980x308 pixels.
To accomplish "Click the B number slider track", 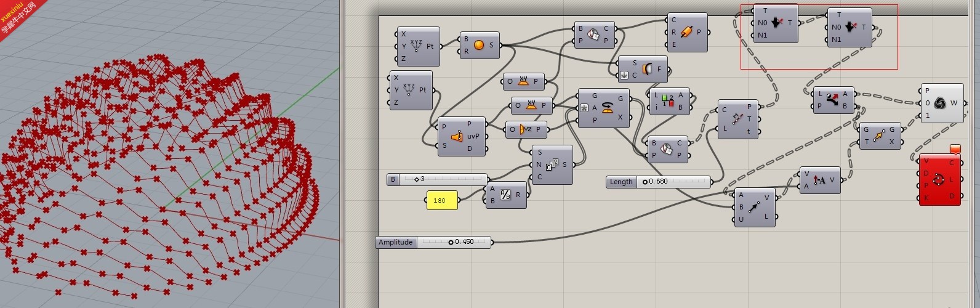I will click(x=443, y=179).
